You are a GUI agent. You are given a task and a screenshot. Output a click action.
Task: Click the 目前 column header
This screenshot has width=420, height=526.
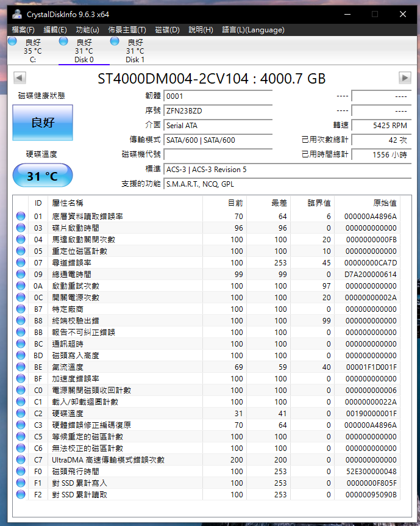[224, 203]
